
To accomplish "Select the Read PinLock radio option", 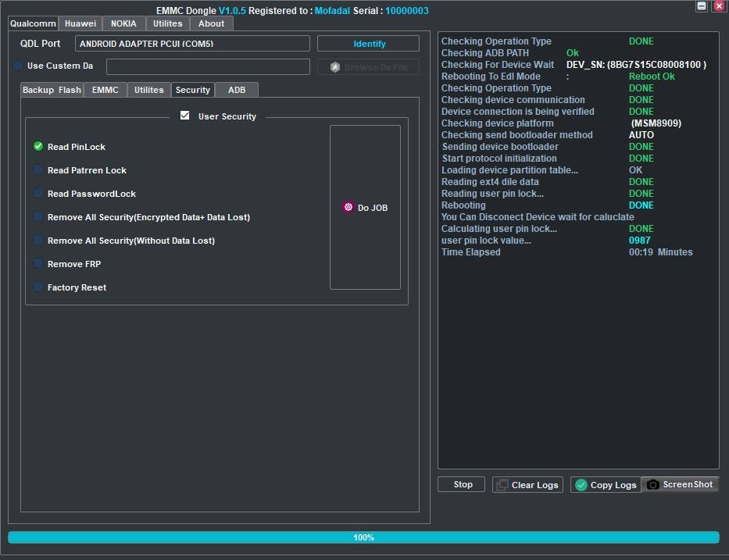I will coord(38,146).
